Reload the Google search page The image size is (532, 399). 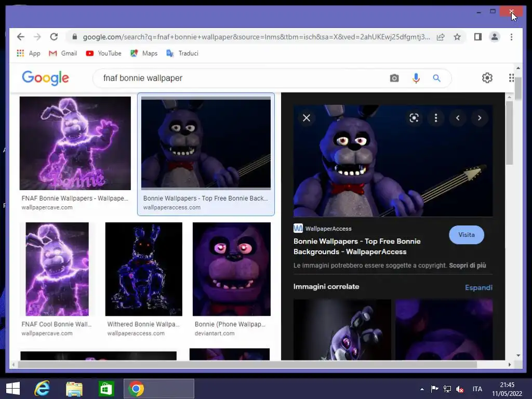tap(54, 37)
